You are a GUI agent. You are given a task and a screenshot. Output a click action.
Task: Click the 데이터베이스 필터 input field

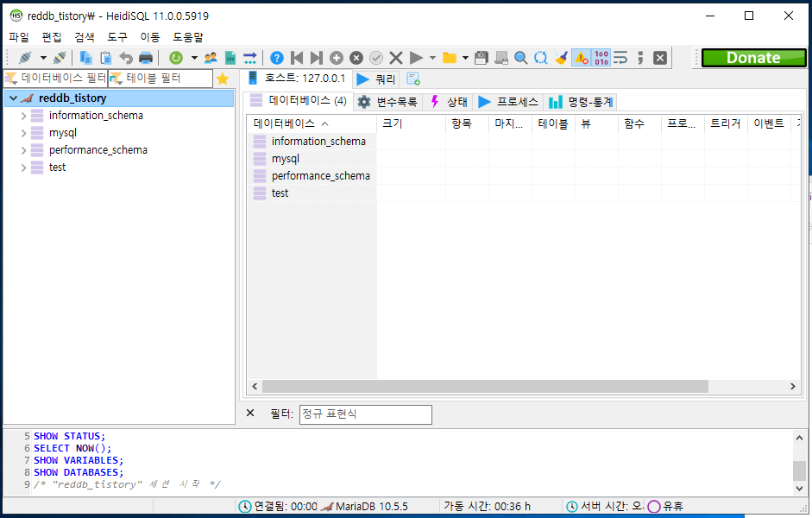[56, 79]
